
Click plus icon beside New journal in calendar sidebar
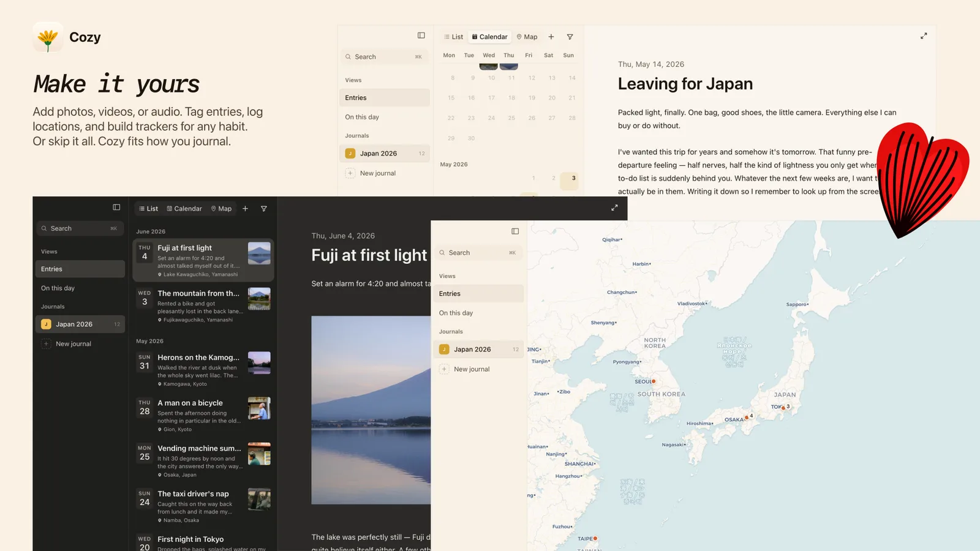click(350, 173)
